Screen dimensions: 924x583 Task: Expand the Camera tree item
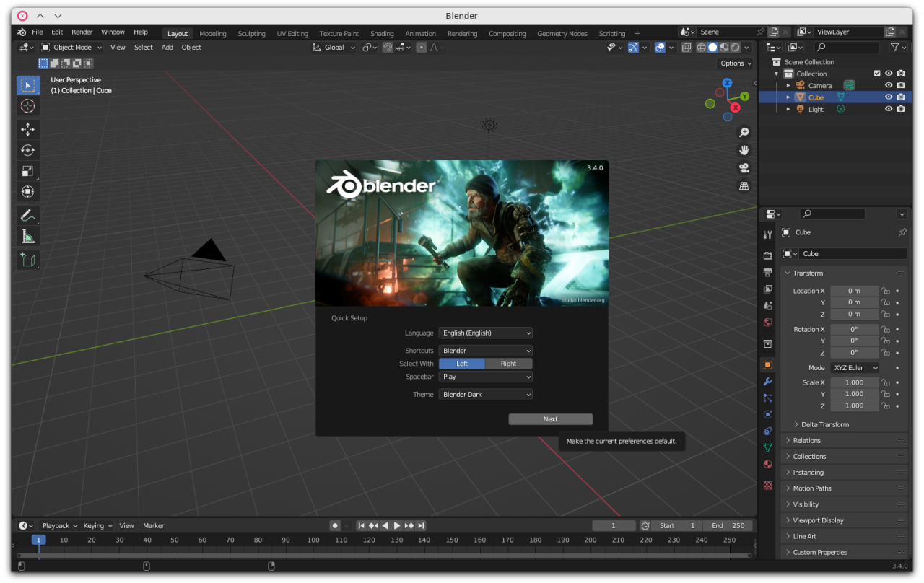point(788,85)
